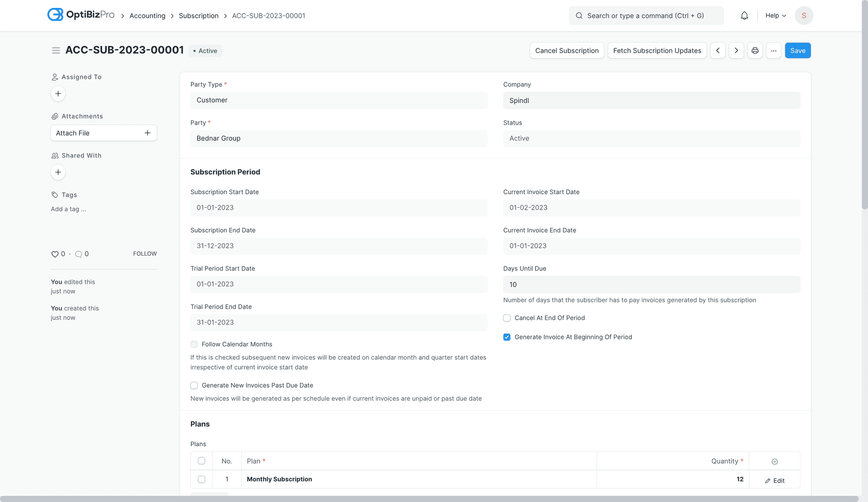Click the Fetch Subscription Updates button
Screen dimensions: 868x502
(657, 50)
